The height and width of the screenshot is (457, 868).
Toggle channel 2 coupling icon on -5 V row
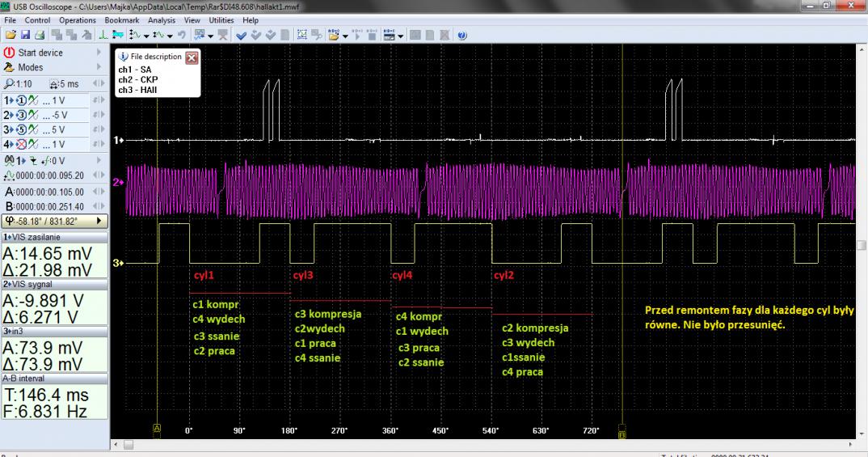pos(35,114)
